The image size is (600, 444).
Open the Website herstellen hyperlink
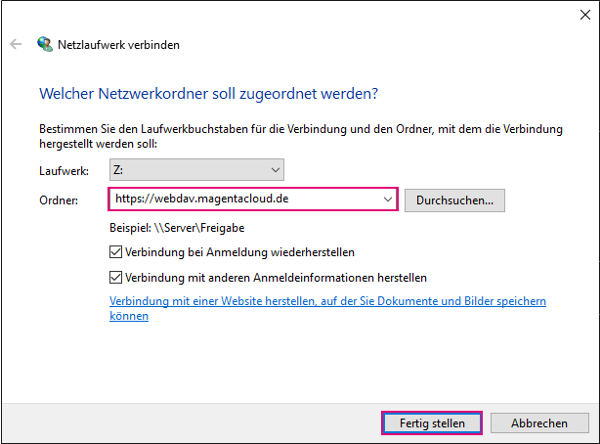[x=328, y=309]
